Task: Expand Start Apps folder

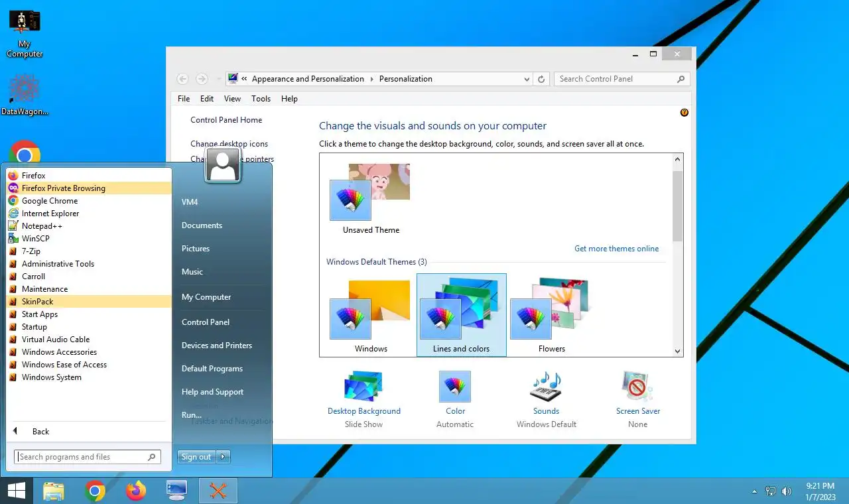Action: (x=89, y=314)
